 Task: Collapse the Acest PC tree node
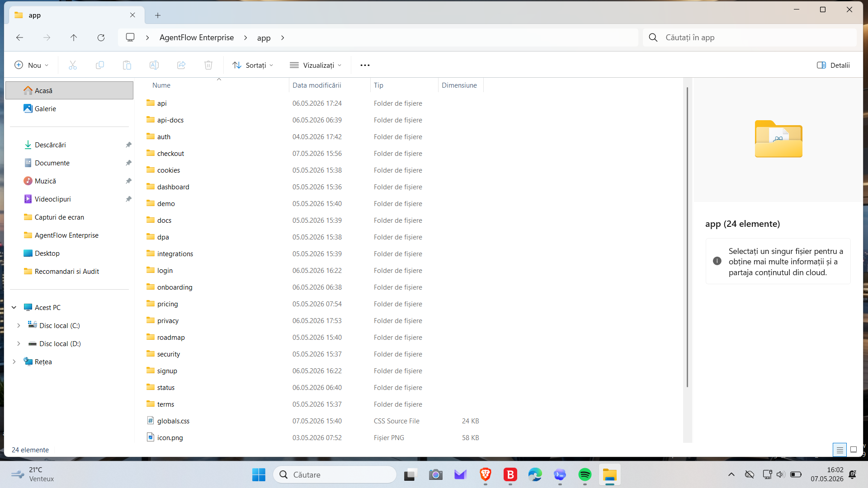coord(14,307)
